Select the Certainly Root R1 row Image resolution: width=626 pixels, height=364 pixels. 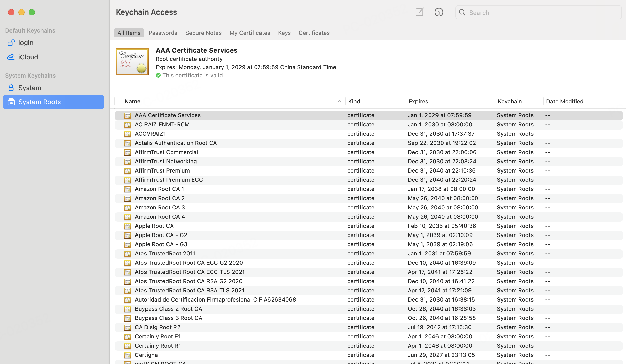[369, 346]
